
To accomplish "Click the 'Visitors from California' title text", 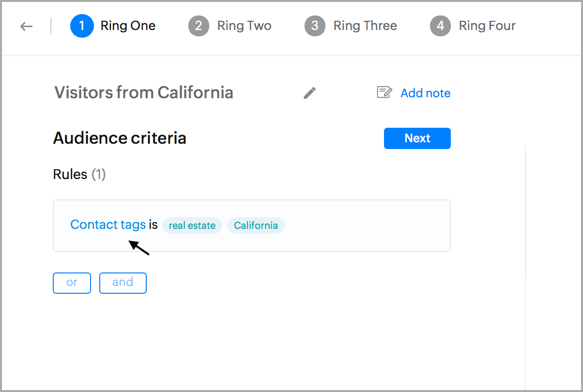I will [144, 92].
